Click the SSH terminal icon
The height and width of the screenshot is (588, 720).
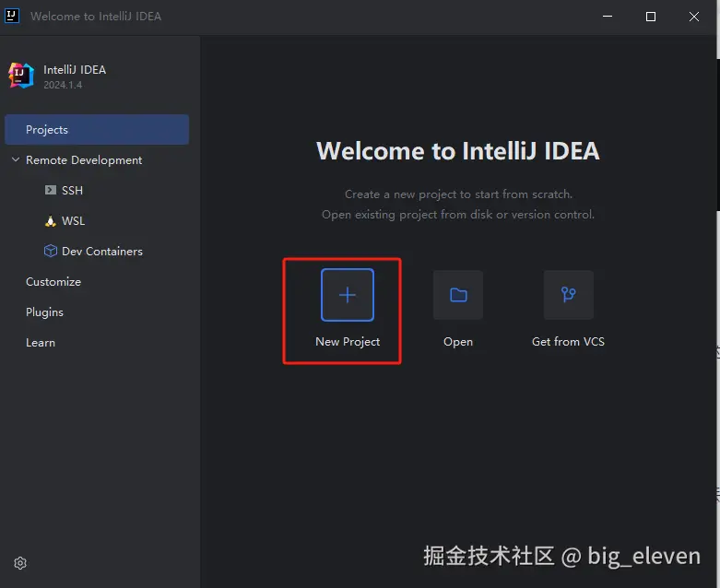point(50,190)
